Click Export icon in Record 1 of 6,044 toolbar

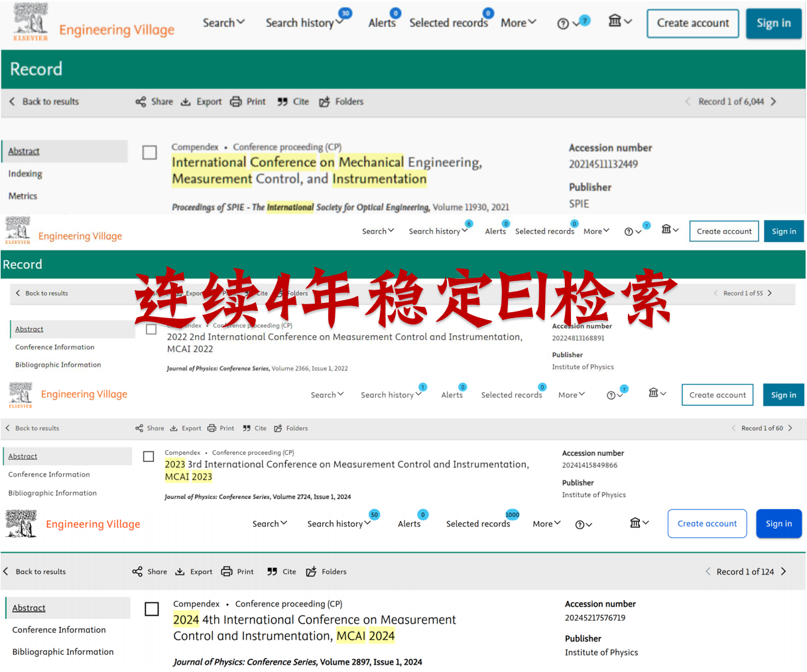coord(186,101)
